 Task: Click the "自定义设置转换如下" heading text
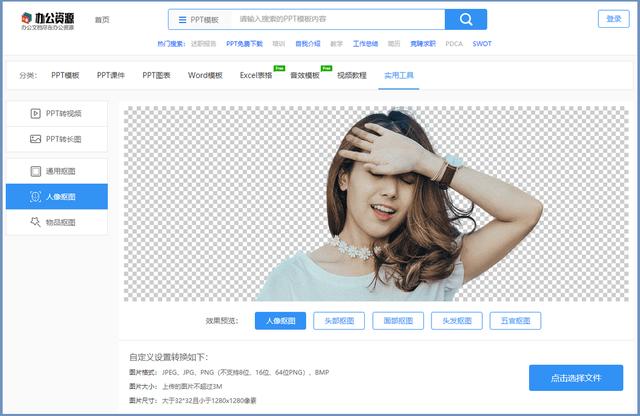169,357
